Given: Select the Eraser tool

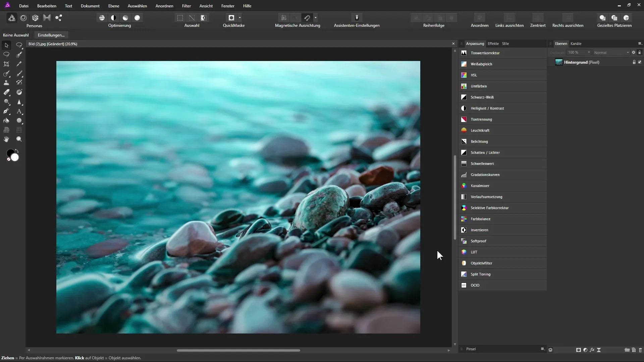Looking at the screenshot, I should coord(6,92).
